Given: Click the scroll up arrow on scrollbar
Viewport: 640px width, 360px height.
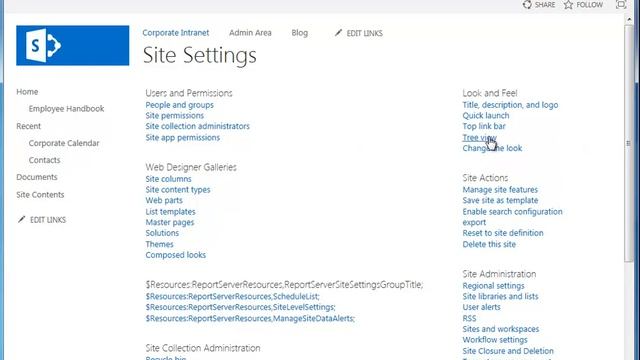Looking at the screenshot, I should pyautogui.click(x=629, y=19).
